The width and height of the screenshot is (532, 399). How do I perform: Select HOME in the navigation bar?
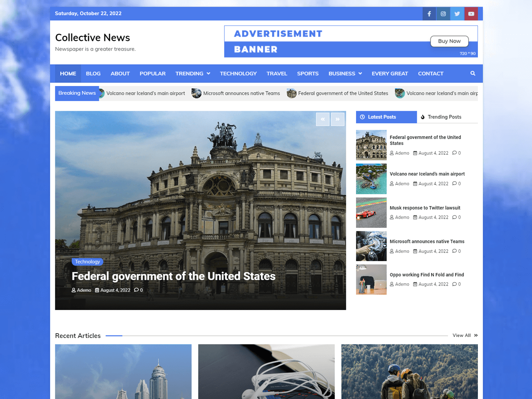[68, 73]
